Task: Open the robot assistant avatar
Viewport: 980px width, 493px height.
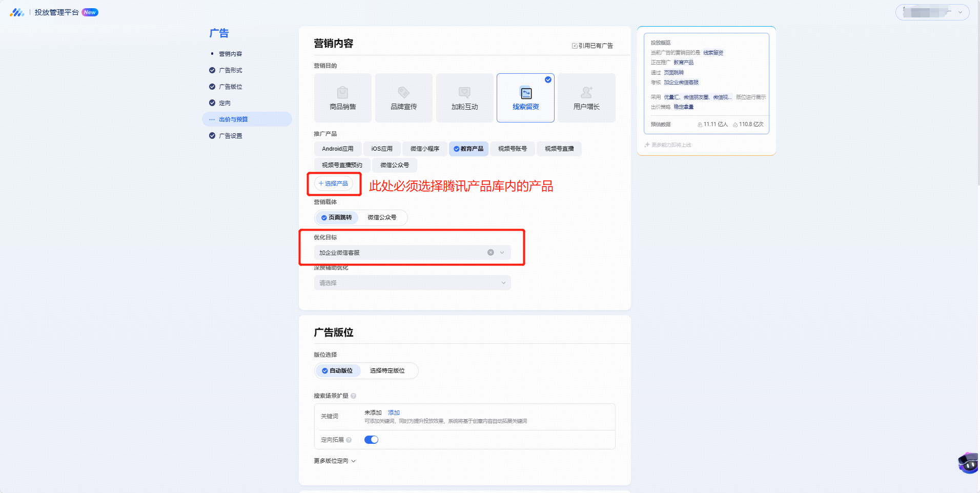Action: pyautogui.click(x=968, y=463)
